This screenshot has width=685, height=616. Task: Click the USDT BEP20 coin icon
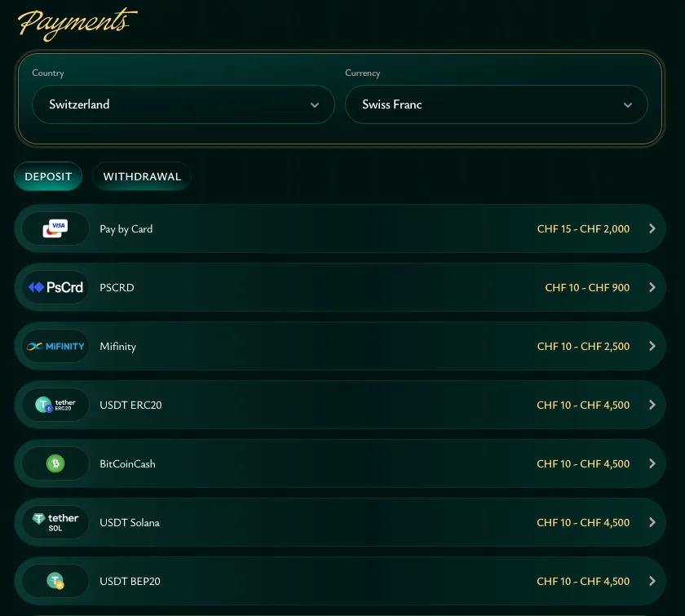click(x=55, y=581)
